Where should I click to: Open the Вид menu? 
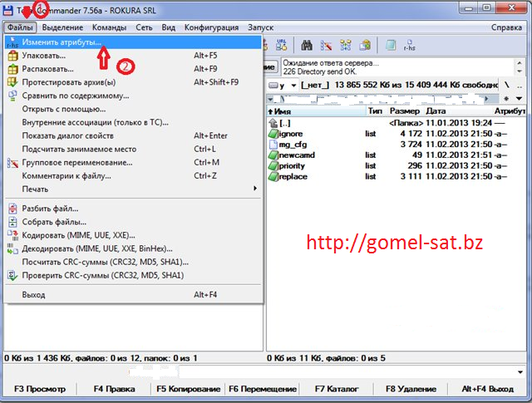(168, 27)
